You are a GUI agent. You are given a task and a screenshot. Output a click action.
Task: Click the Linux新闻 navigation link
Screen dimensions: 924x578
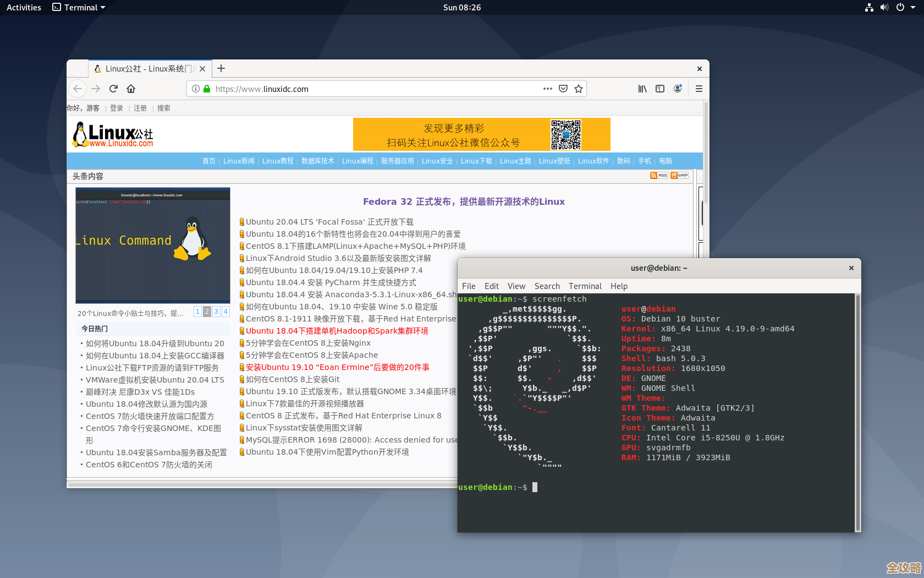239,161
